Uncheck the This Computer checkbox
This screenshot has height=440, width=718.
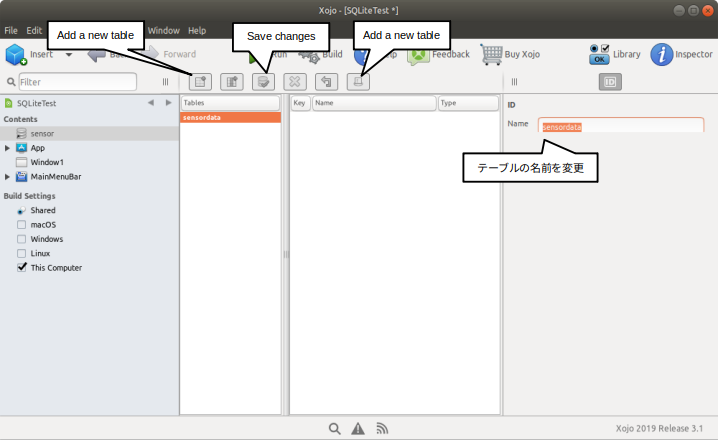click(22, 267)
